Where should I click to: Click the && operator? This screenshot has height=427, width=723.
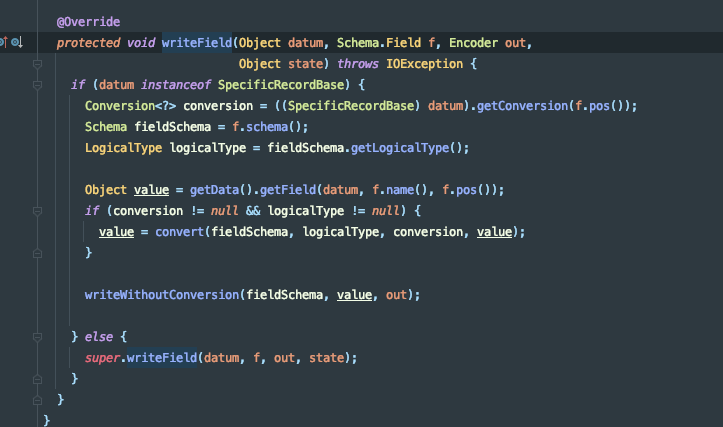[253, 211]
